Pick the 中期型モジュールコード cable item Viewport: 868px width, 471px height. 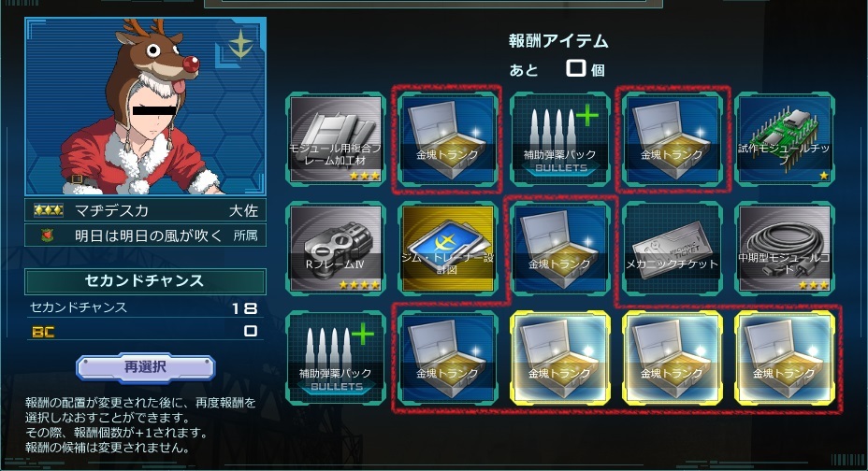(785, 249)
